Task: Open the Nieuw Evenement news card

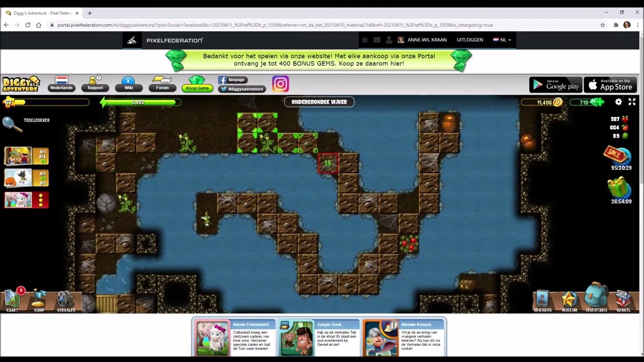Action: [x=236, y=338]
